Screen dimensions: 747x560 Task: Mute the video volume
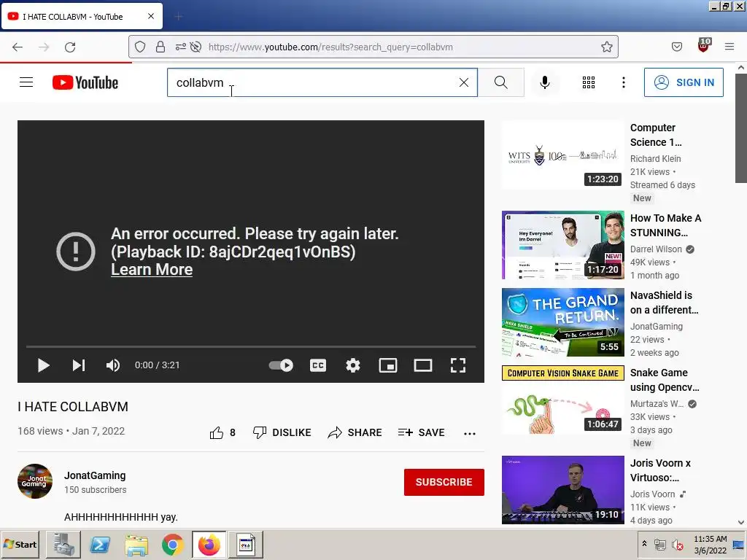pos(113,365)
